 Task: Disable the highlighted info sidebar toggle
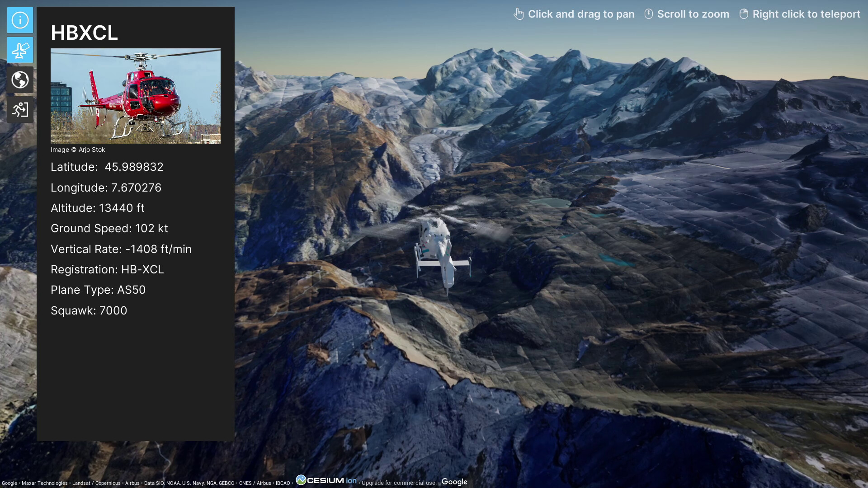point(20,20)
